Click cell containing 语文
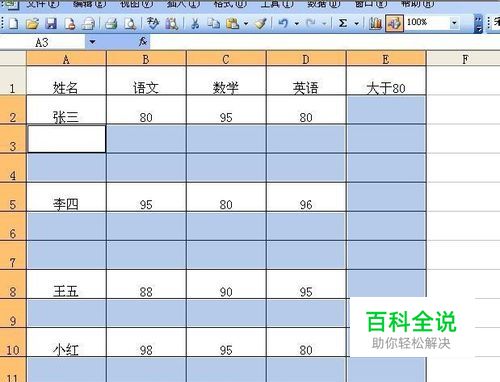Viewport: 500px width, 382px height. 146,81
